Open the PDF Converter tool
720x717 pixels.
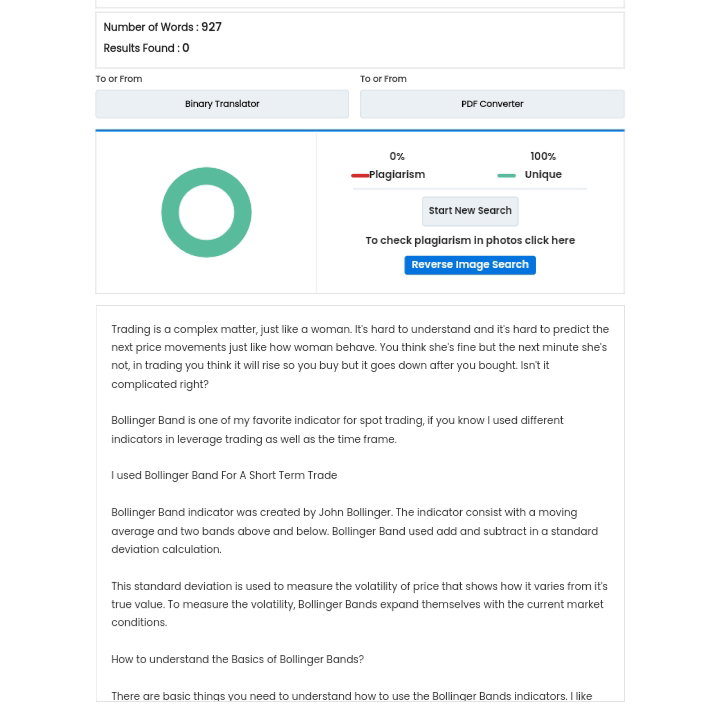coord(492,104)
